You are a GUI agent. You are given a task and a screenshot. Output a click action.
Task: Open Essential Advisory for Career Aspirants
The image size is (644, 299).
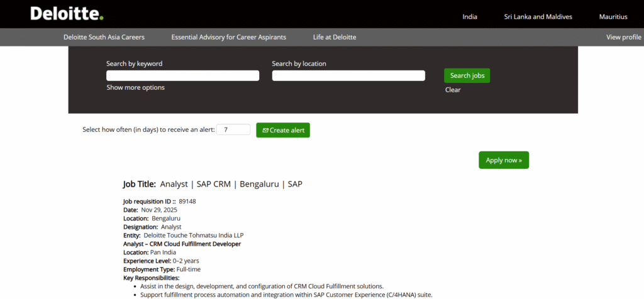pyautogui.click(x=228, y=37)
